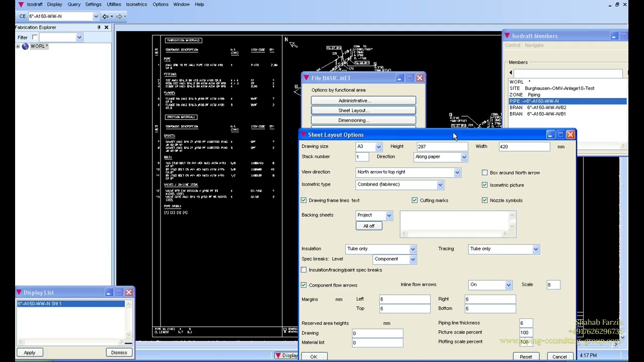Open the CE element dropdown

click(x=96, y=16)
